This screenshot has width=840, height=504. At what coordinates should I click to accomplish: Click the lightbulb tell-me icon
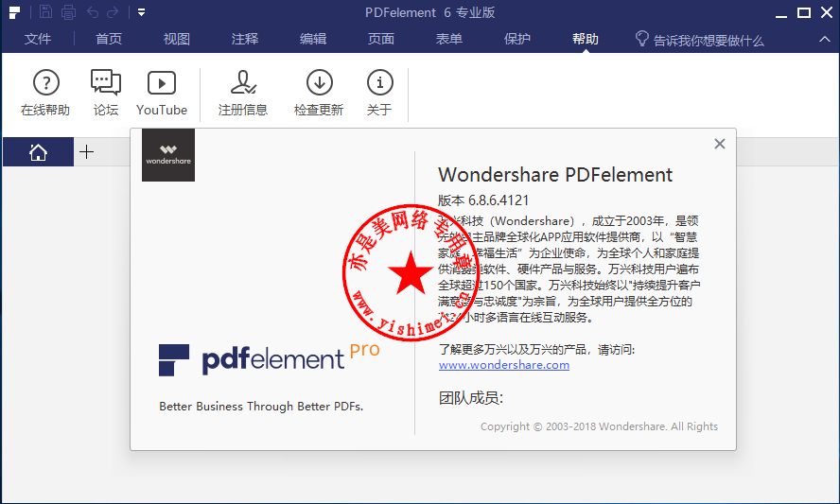(x=641, y=39)
